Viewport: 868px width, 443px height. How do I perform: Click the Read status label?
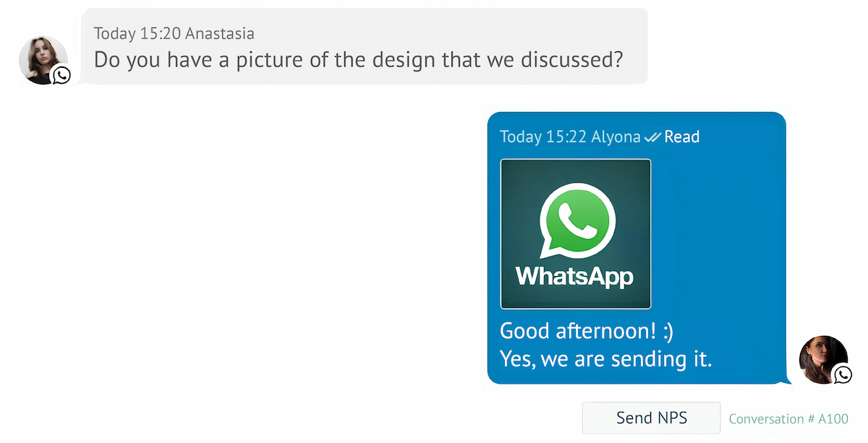682,137
